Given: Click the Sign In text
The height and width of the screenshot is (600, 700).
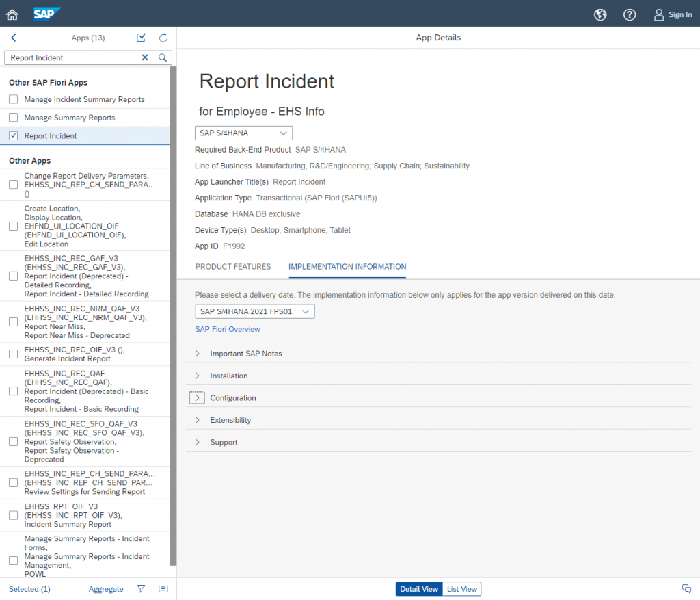Looking at the screenshot, I should (680, 15).
